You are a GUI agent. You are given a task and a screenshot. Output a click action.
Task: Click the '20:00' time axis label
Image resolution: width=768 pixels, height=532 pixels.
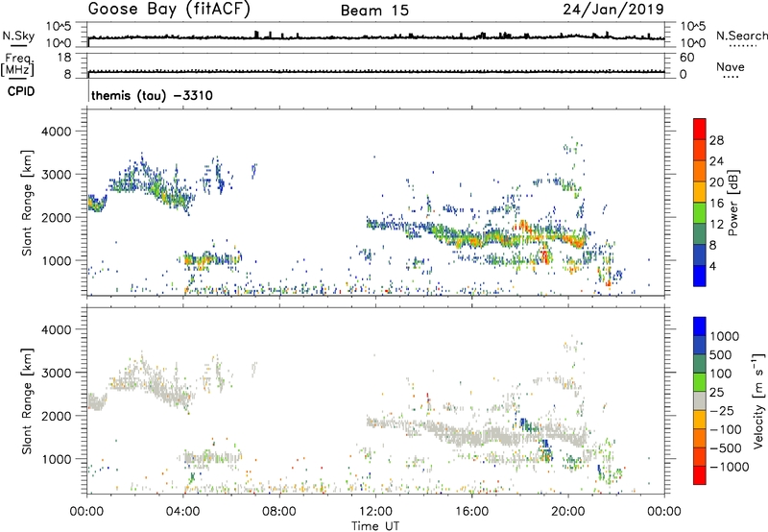(568, 512)
